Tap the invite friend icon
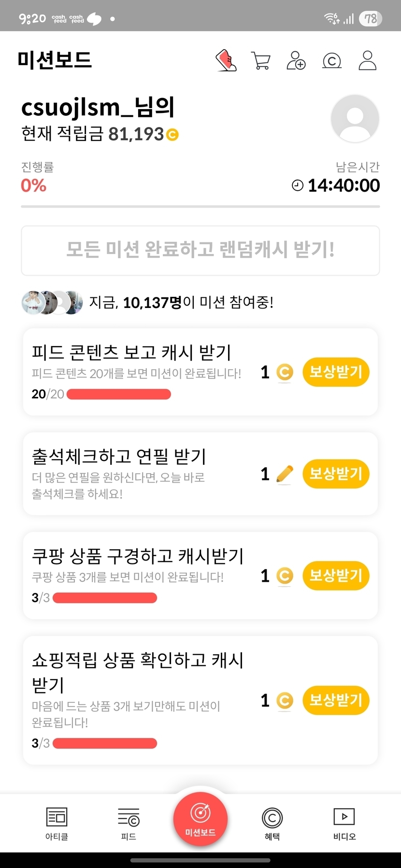 pyautogui.click(x=296, y=61)
